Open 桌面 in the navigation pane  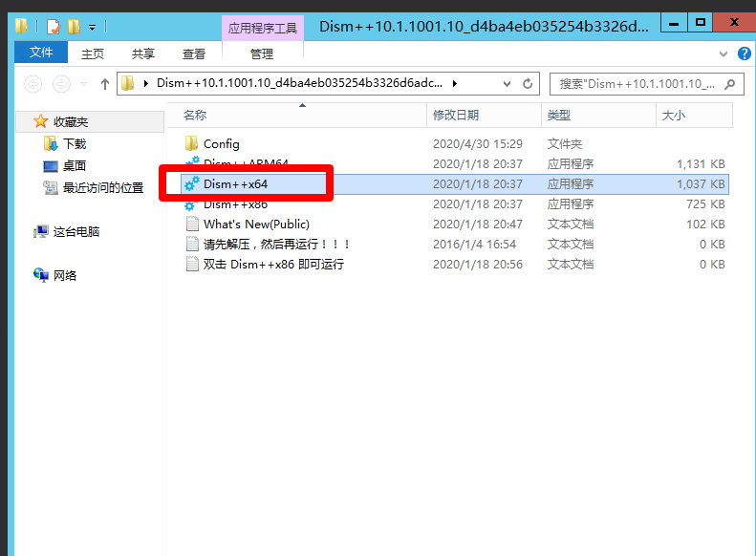[x=75, y=165]
